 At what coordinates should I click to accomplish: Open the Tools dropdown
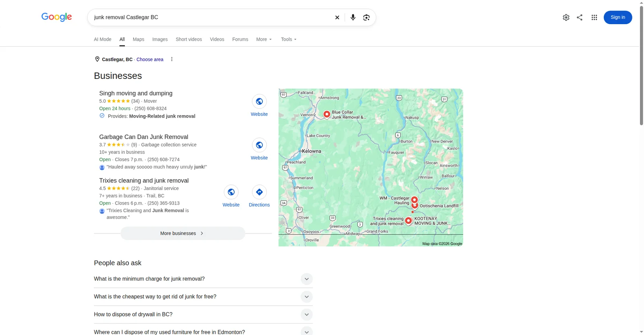coord(289,39)
